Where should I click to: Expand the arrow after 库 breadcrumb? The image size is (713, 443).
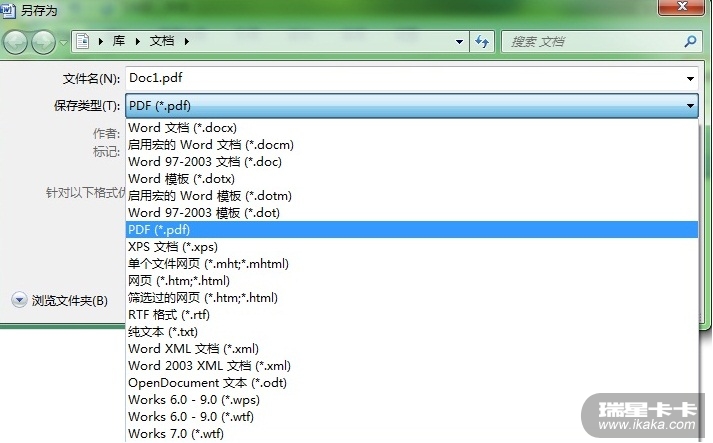[138, 41]
